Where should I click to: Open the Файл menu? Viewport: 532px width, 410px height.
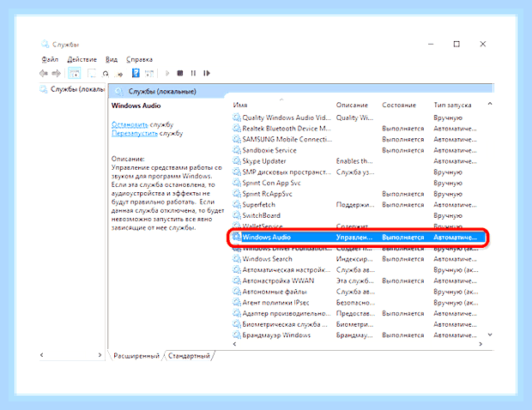pos(50,59)
